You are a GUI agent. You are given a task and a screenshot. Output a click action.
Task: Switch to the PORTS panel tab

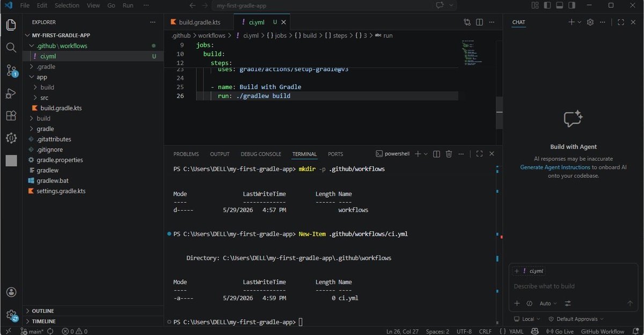[x=335, y=154]
